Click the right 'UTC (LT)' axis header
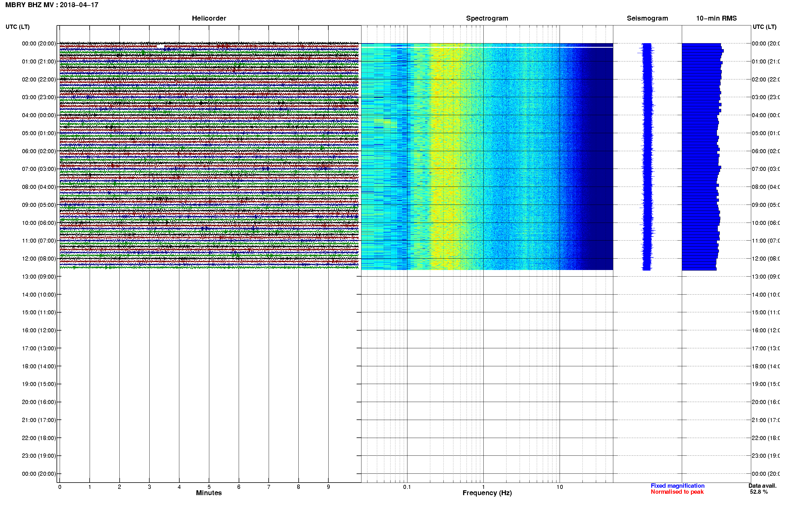The width and height of the screenshot is (812, 508). [764, 27]
